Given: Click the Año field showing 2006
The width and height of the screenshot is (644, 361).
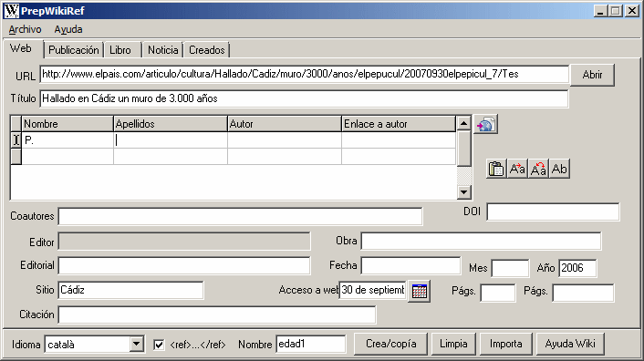Looking at the screenshot, I should pyautogui.click(x=578, y=268).
